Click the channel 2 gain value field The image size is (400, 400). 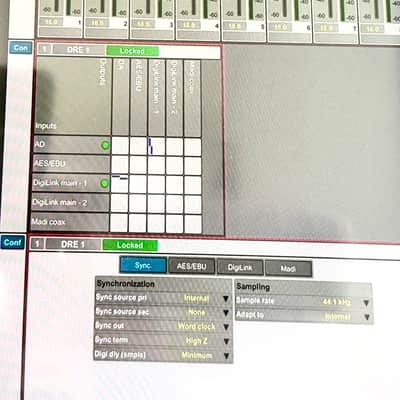(97, 23)
